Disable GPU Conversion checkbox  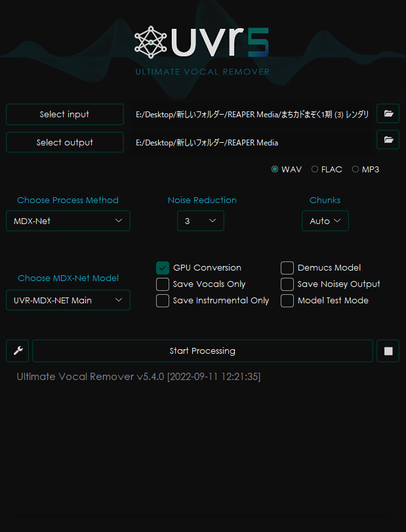[163, 268]
